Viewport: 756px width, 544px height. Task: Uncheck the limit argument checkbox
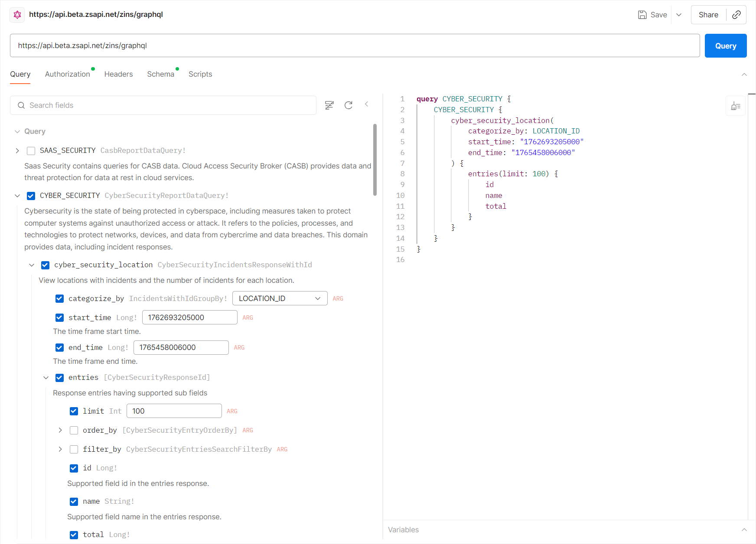(74, 411)
